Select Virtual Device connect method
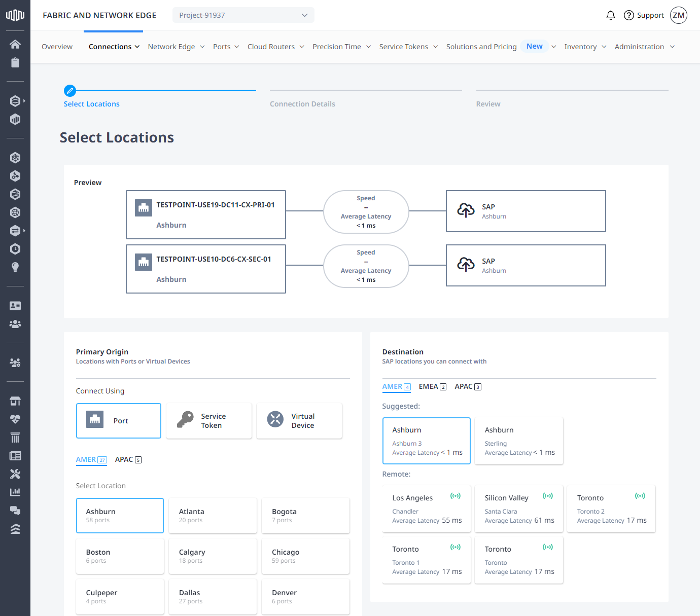Screen dimensions: 700x616 (x=299, y=421)
